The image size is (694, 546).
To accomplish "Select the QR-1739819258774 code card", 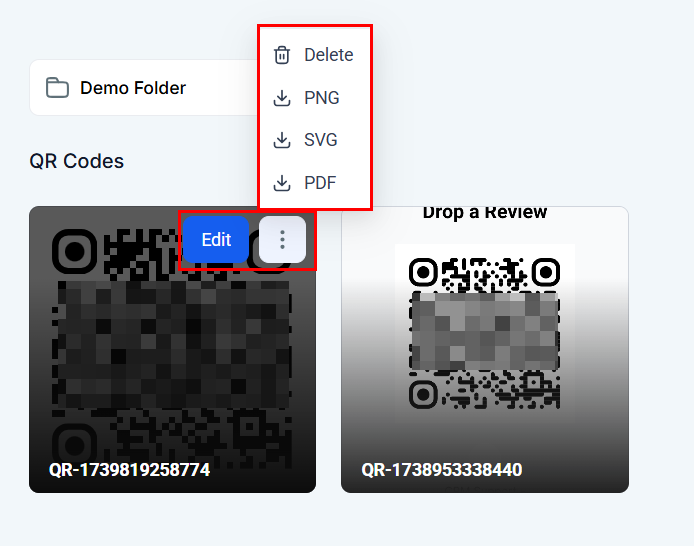I will (173, 350).
